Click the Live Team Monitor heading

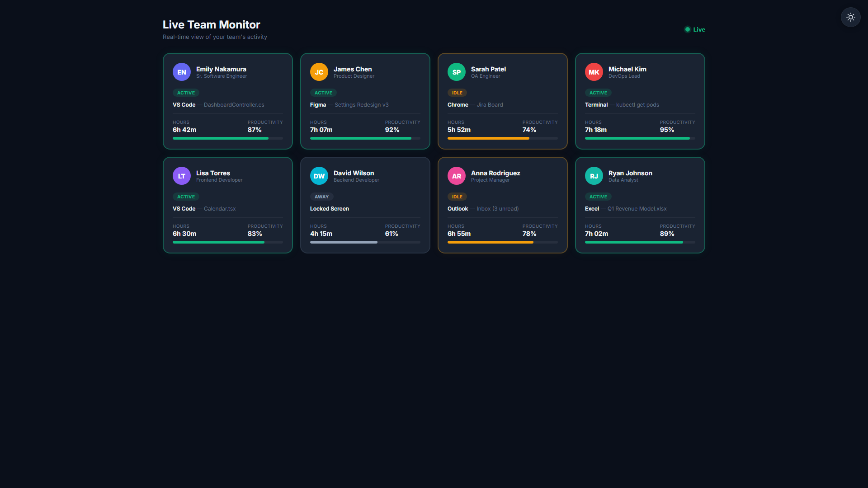(211, 24)
